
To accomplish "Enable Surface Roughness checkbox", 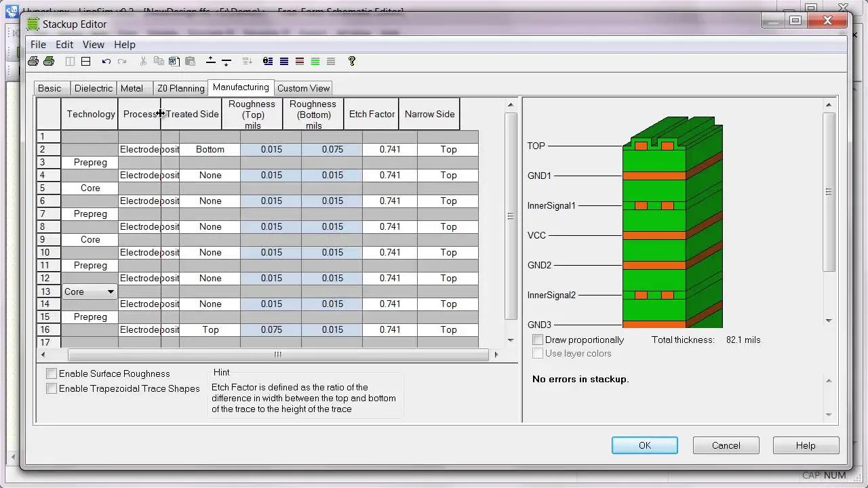I will coord(52,373).
